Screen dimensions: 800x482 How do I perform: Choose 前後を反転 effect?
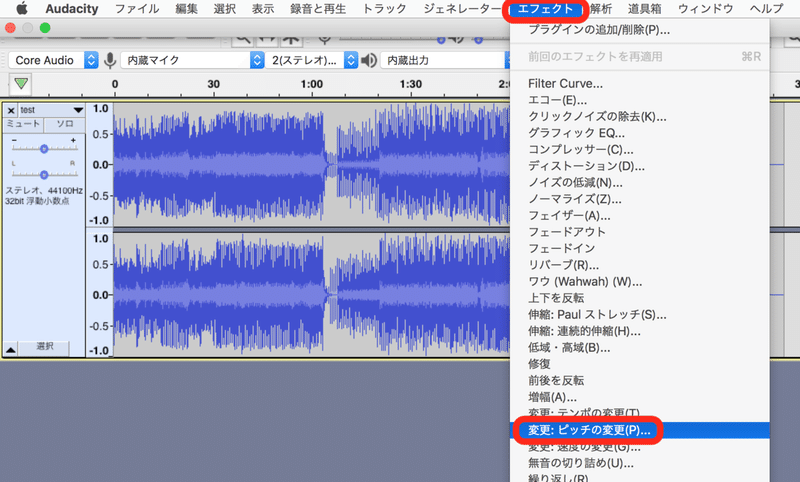[x=640, y=380]
